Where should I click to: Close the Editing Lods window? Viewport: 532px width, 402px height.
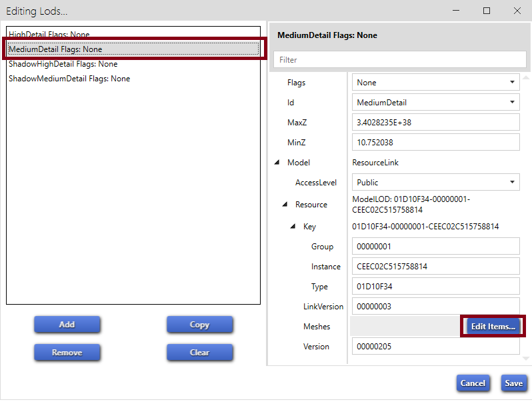click(517, 11)
